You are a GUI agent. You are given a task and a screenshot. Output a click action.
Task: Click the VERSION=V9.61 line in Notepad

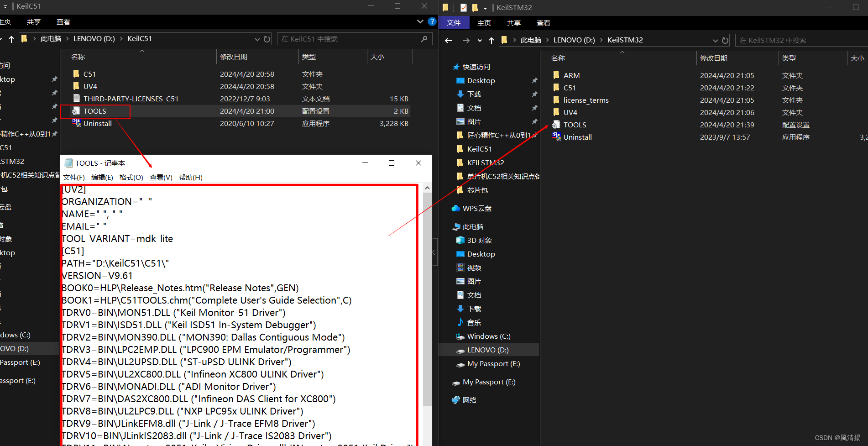[97, 276]
